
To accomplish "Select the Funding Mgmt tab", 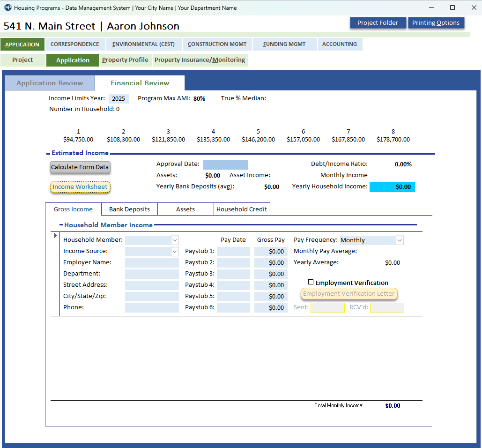I will pos(284,44).
